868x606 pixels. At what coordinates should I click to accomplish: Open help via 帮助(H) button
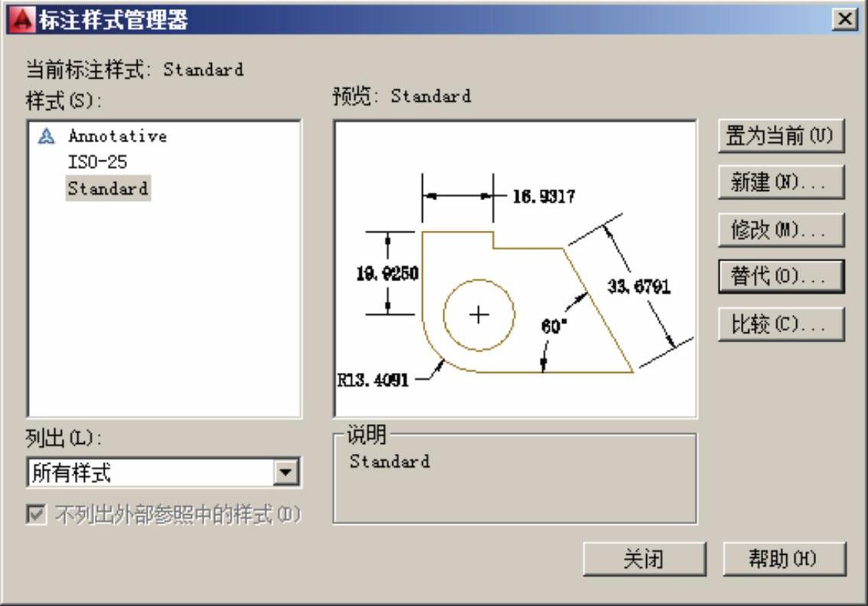click(x=785, y=561)
